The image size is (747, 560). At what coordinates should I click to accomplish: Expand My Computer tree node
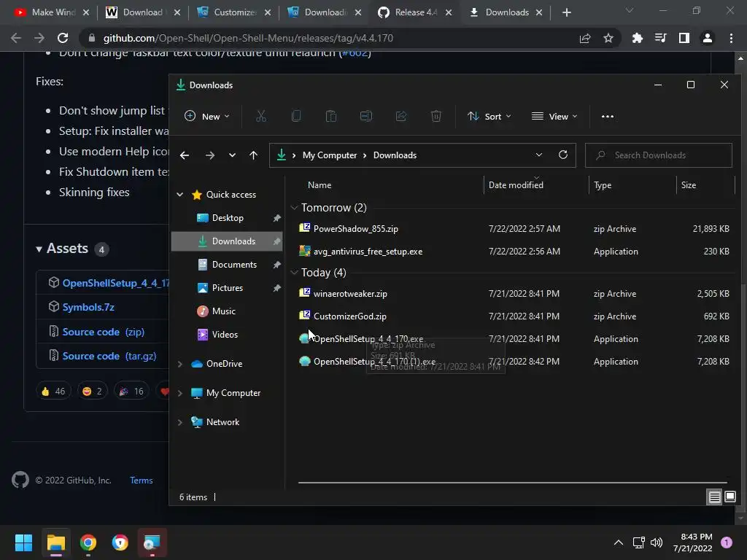point(180,393)
